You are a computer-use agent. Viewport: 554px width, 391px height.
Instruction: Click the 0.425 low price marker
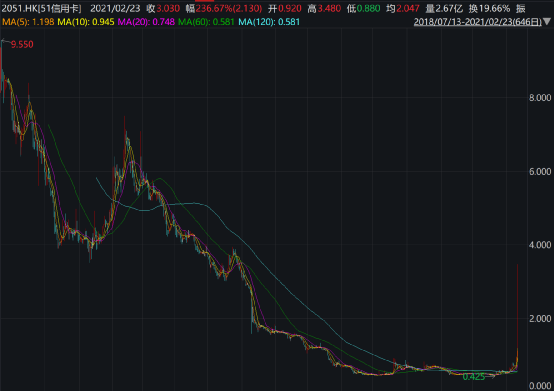[474, 377]
